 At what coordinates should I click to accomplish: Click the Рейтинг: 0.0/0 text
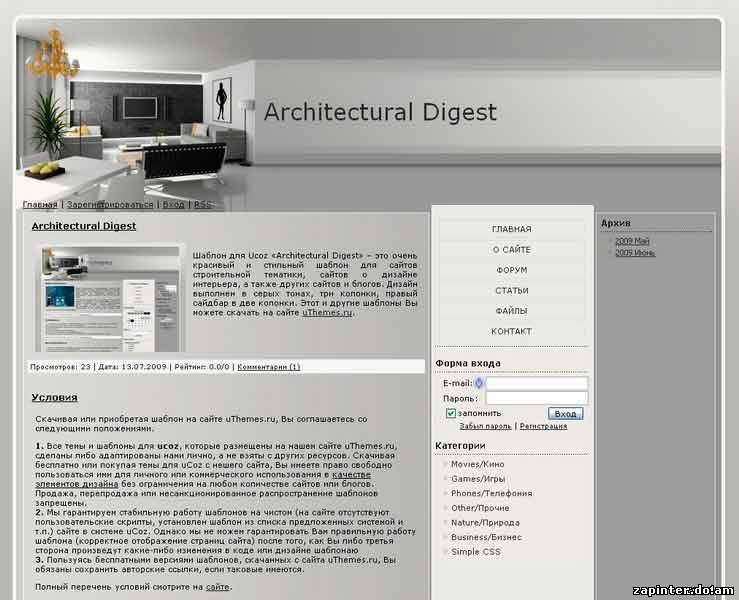pos(202,367)
